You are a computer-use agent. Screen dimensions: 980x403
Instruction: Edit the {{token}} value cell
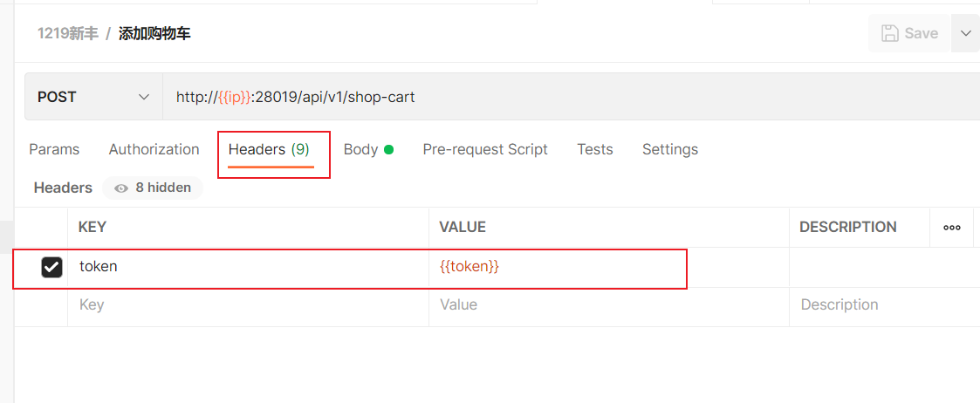click(559, 267)
